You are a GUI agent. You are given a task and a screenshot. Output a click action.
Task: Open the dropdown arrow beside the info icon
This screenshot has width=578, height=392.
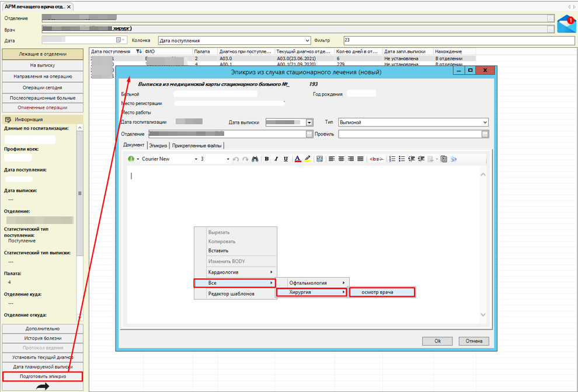pyautogui.click(x=138, y=159)
